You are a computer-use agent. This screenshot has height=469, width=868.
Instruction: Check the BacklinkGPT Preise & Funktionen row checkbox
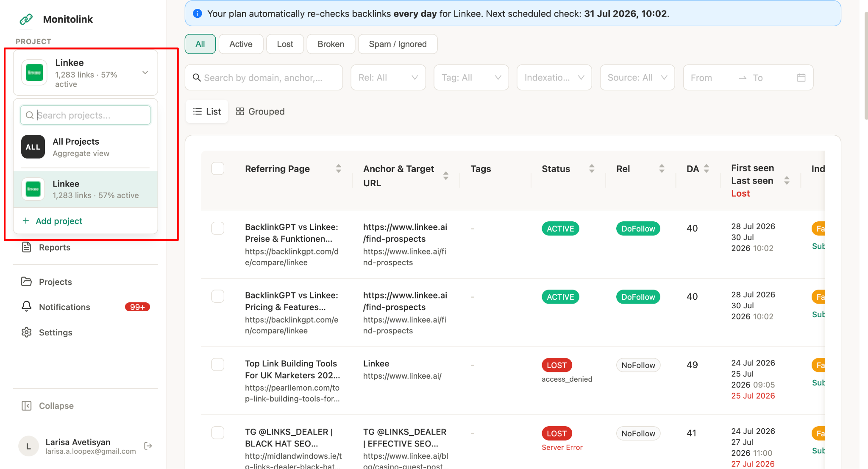click(218, 228)
